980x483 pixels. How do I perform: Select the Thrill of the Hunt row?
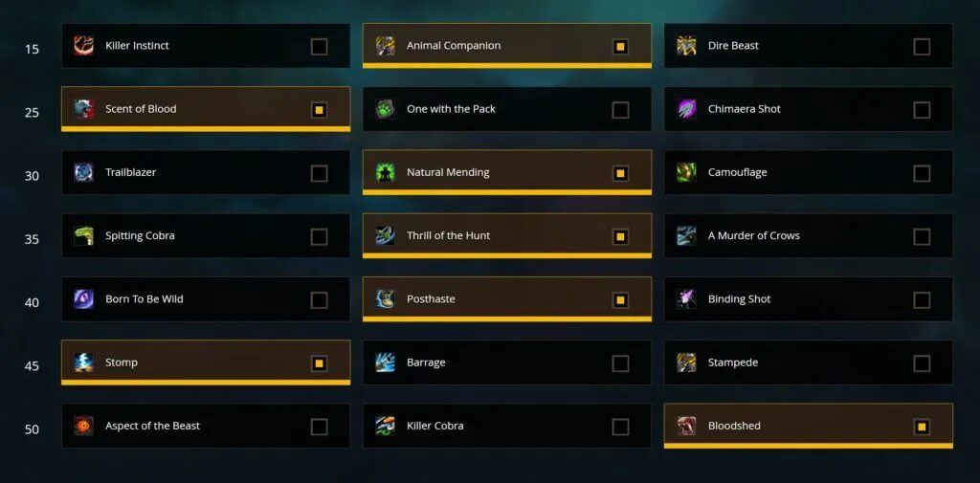click(x=507, y=236)
